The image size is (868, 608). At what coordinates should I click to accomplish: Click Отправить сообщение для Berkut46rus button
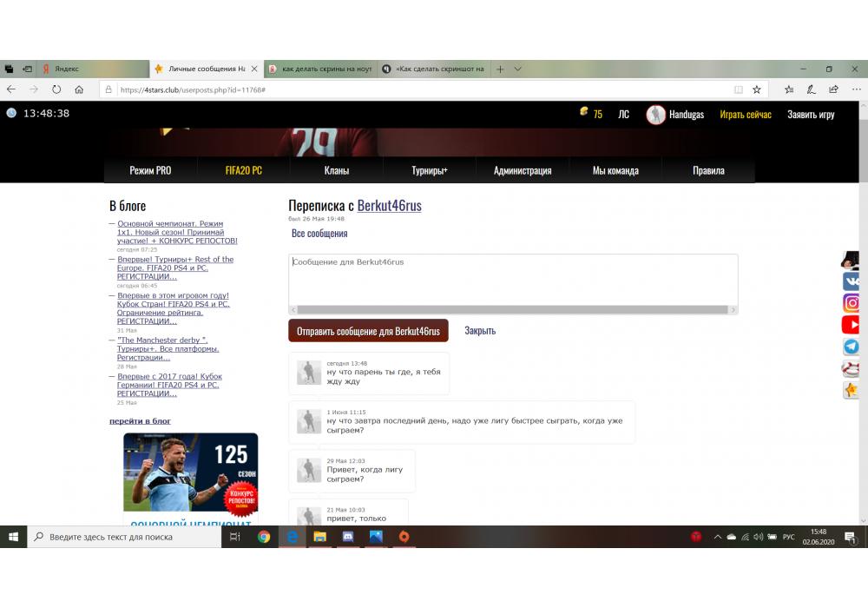368,331
